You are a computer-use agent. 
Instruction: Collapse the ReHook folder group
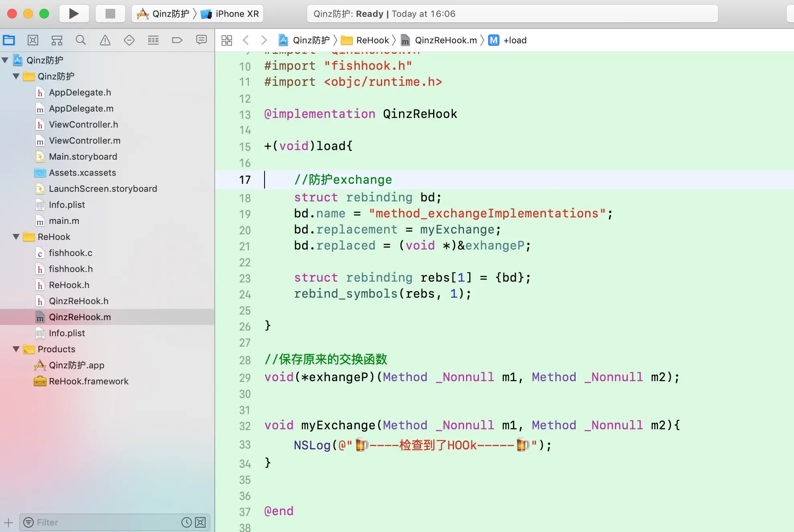[x=16, y=237]
